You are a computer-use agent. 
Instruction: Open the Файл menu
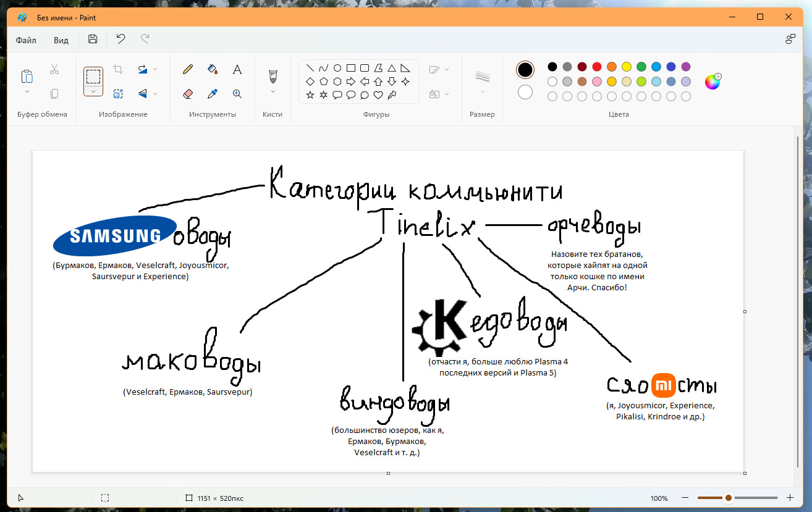(x=26, y=40)
